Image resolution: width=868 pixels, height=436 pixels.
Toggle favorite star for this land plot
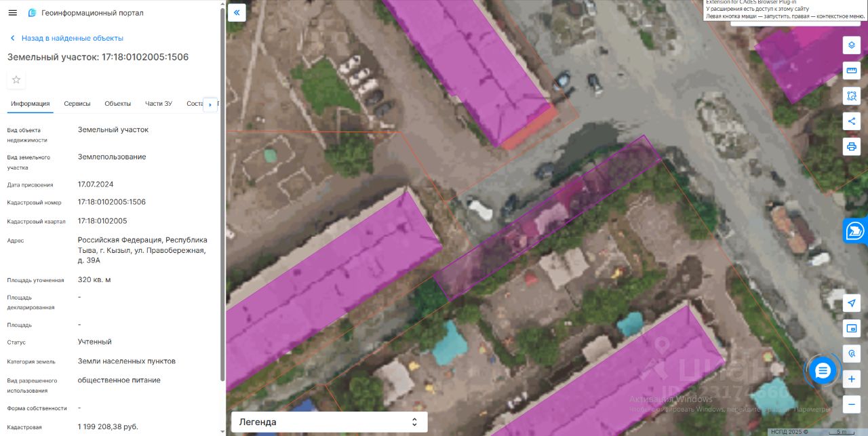coord(16,80)
